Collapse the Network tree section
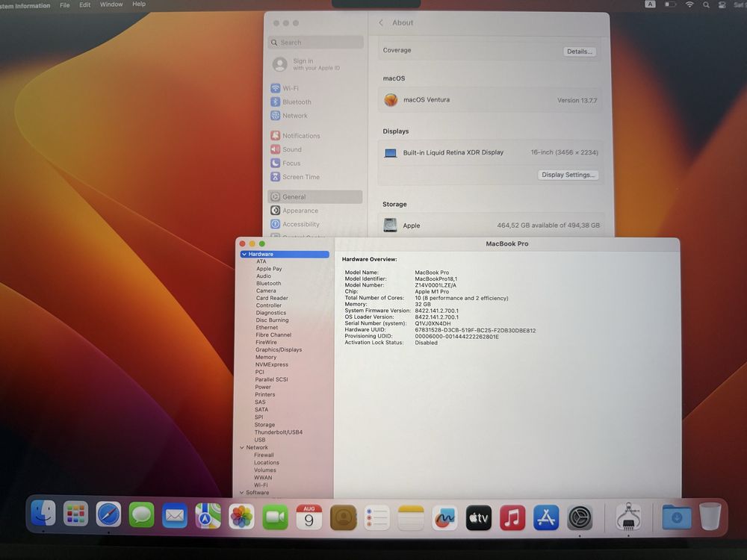The image size is (747, 560). point(242,447)
